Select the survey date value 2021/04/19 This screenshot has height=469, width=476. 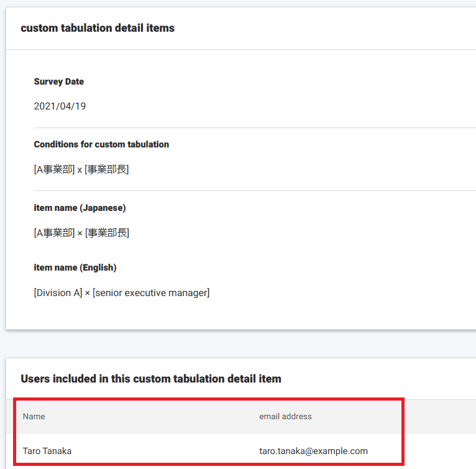tap(60, 106)
